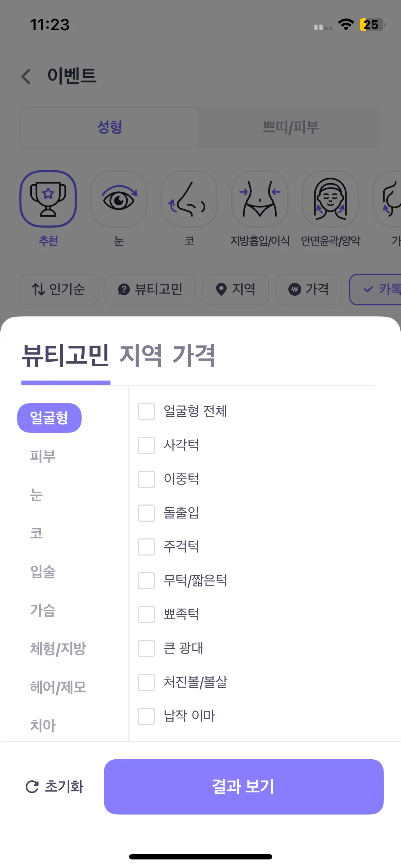401x868 pixels.
Task: Open the 인기순 sort dropdown
Action: [x=59, y=289]
